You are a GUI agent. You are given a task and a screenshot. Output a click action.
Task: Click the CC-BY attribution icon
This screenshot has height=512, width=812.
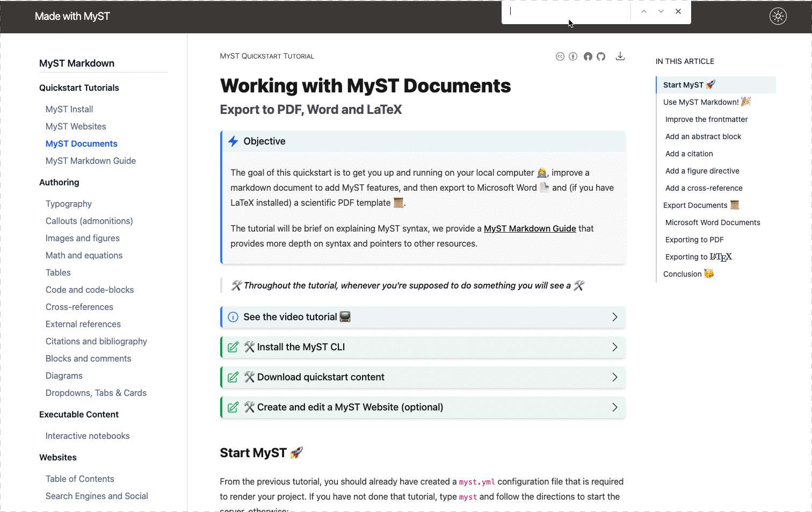pyautogui.click(x=573, y=56)
